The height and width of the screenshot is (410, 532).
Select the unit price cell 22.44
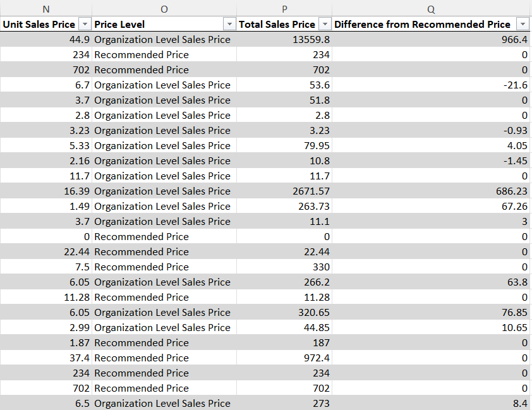coord(45,251)
